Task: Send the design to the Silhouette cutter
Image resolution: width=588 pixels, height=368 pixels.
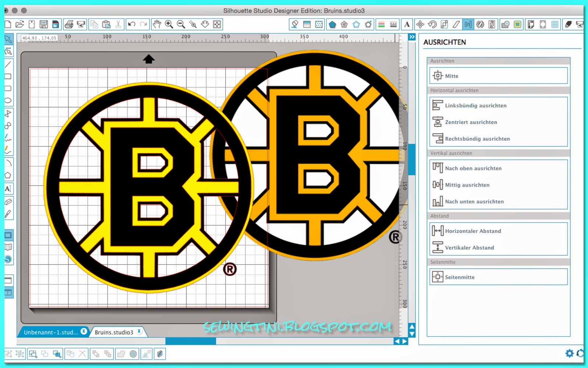Action: point(81,25)
